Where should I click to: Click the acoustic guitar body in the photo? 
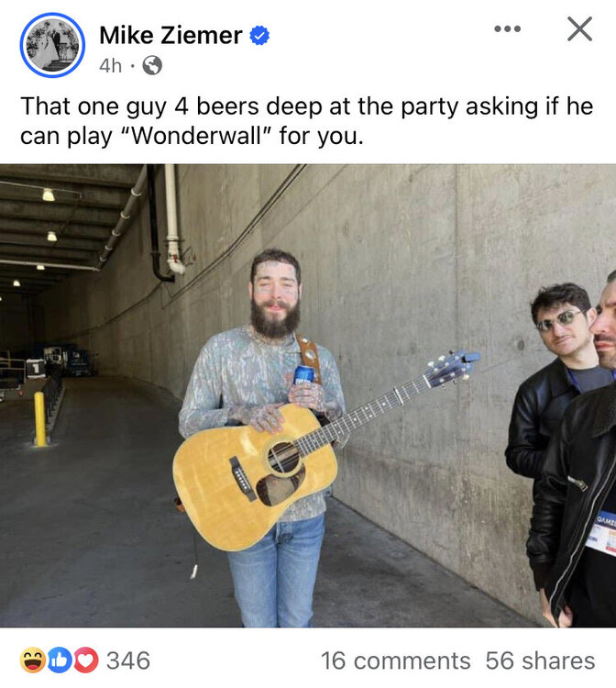pyautogui.click(x=254, y=476)
